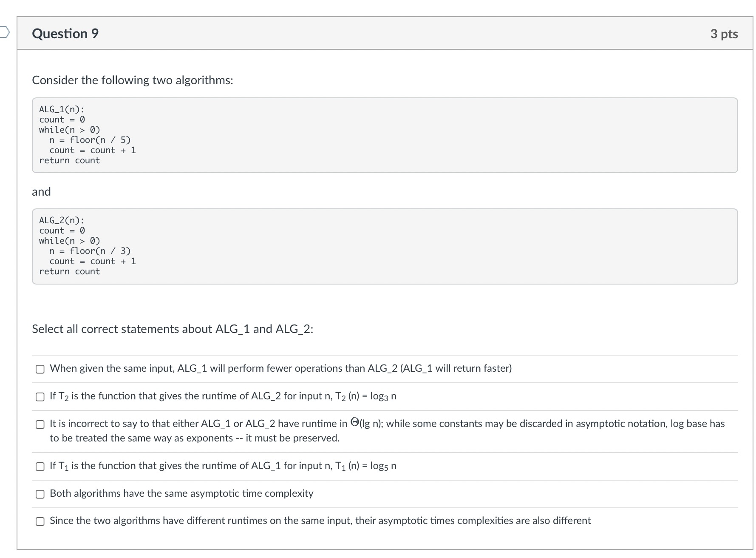The image size is (756, 558).
Task: Click 'Consider the following two algorithms:' text
Action: click(x=133, y=80)
